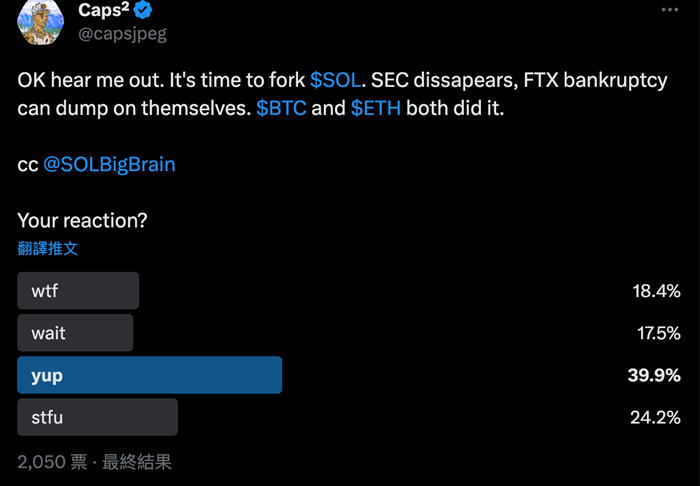Click the highlighted "yup" poll bar

point(150,375)
